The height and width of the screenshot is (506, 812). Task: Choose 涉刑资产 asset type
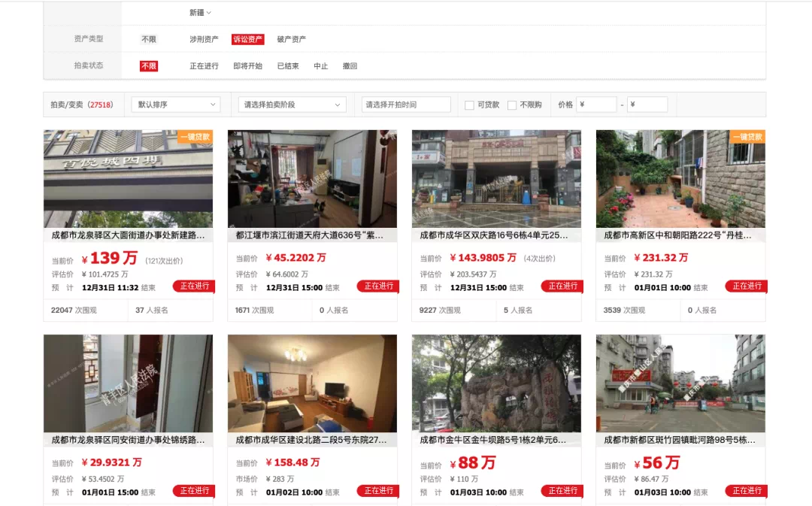click(x=204, y=39)
